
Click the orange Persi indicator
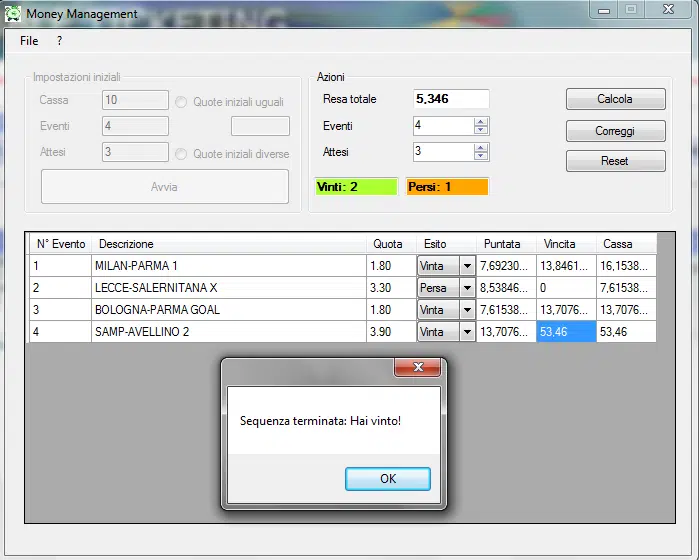(447, 187)
